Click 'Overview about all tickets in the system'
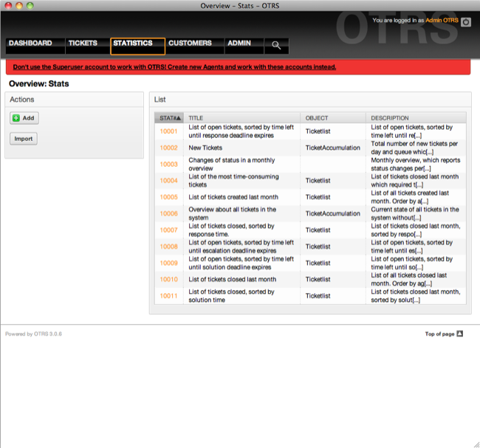 tap(233, 213)
